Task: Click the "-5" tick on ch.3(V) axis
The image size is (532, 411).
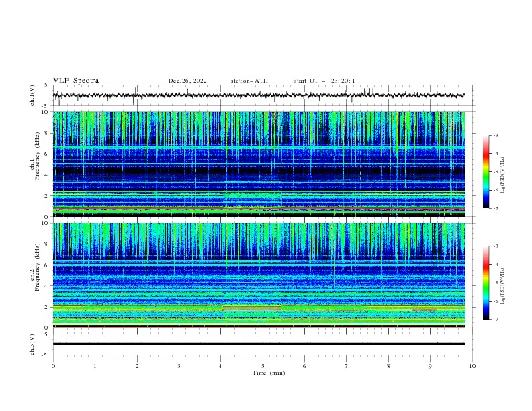Action: point(46,355)
